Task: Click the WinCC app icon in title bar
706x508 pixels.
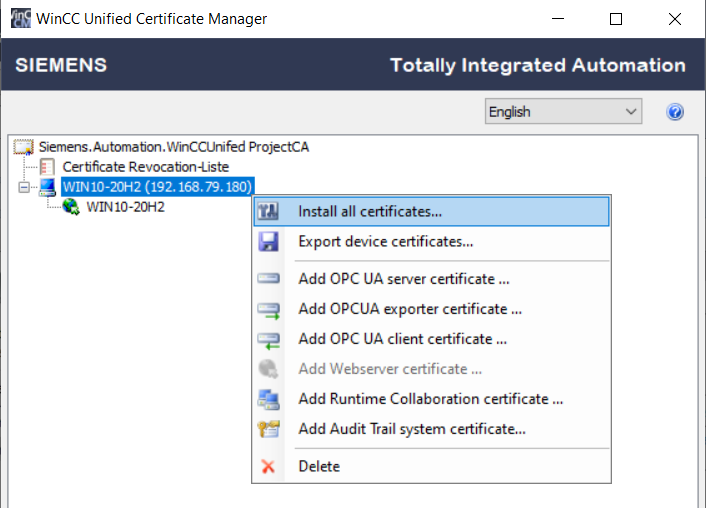Action: (x=21, y=18)
